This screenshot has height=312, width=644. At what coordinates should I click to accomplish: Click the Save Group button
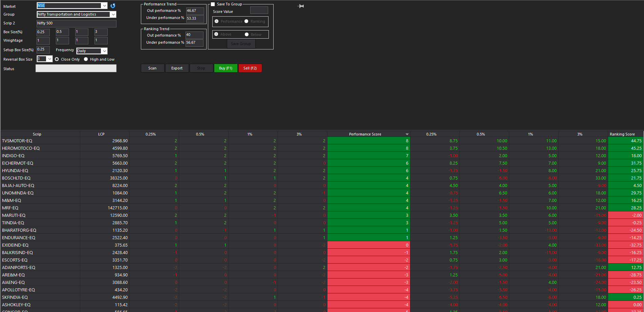click(241, 44)
